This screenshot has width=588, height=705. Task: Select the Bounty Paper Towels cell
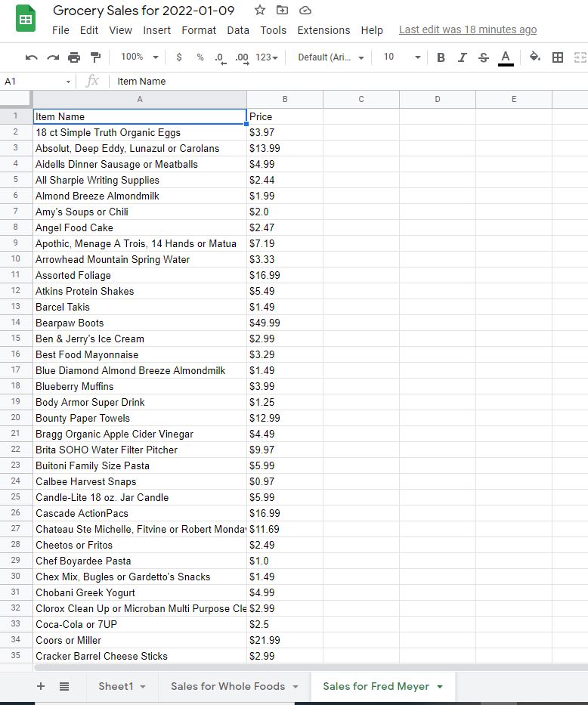[x=140, y=418]
